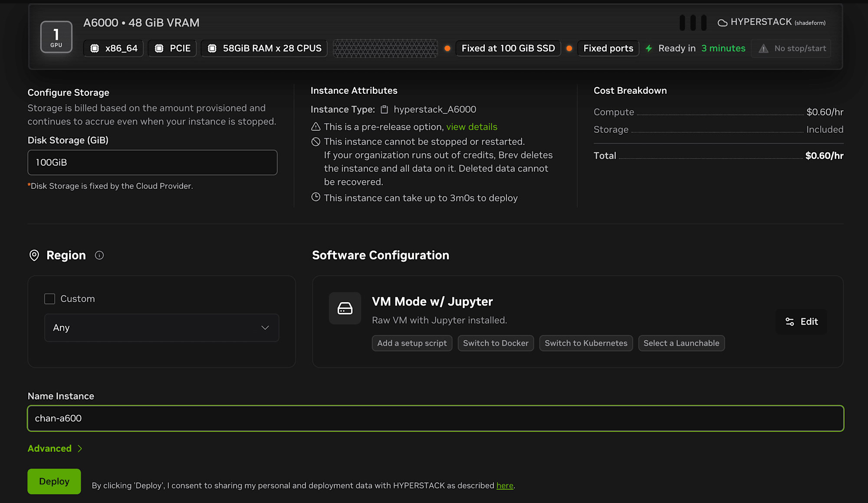The width and height of the screenshot is (868, 503).
Task: Click the Compute $0.60/hr cost value
Action: pyautogui.click(x=825, y=112)
